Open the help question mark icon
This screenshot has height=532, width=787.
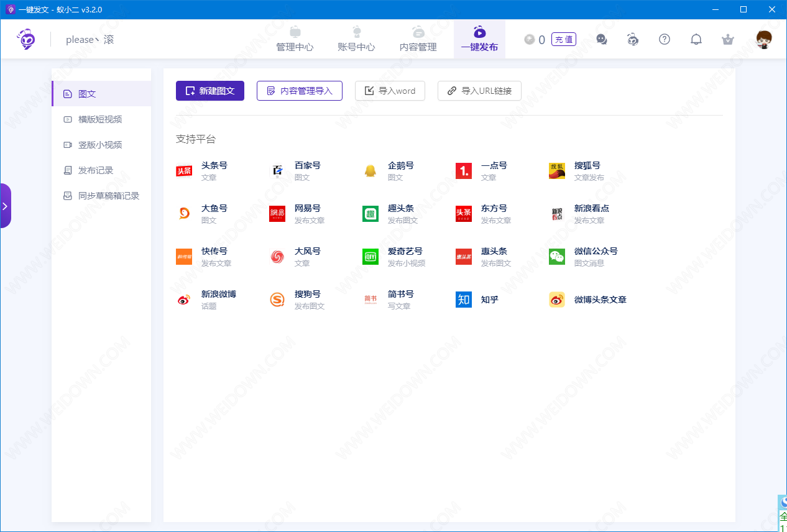[x=665, y=40]
